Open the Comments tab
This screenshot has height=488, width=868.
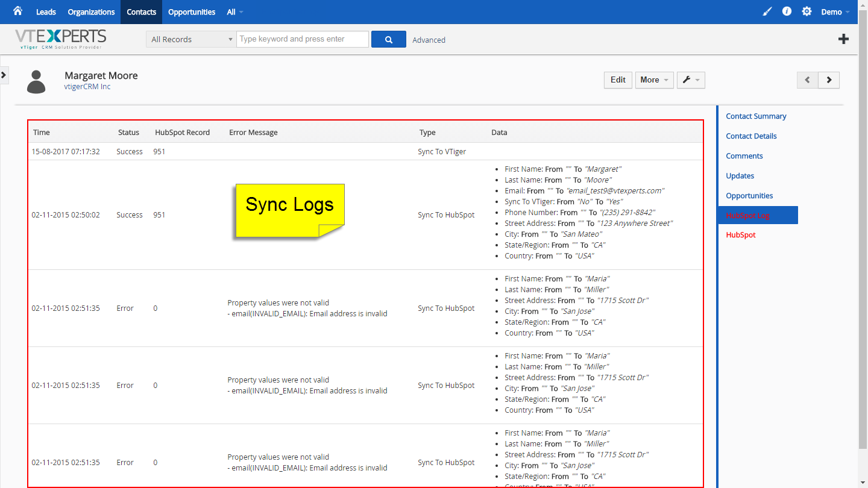pyautogui.click(x=744, y=156)
